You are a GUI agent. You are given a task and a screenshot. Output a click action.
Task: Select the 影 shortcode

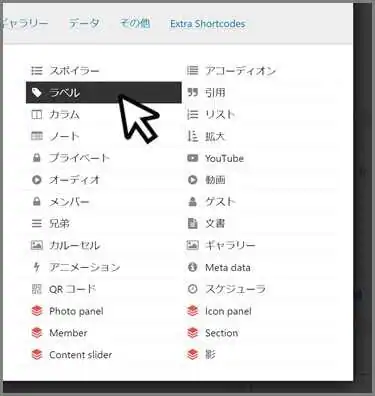[260, 355]
